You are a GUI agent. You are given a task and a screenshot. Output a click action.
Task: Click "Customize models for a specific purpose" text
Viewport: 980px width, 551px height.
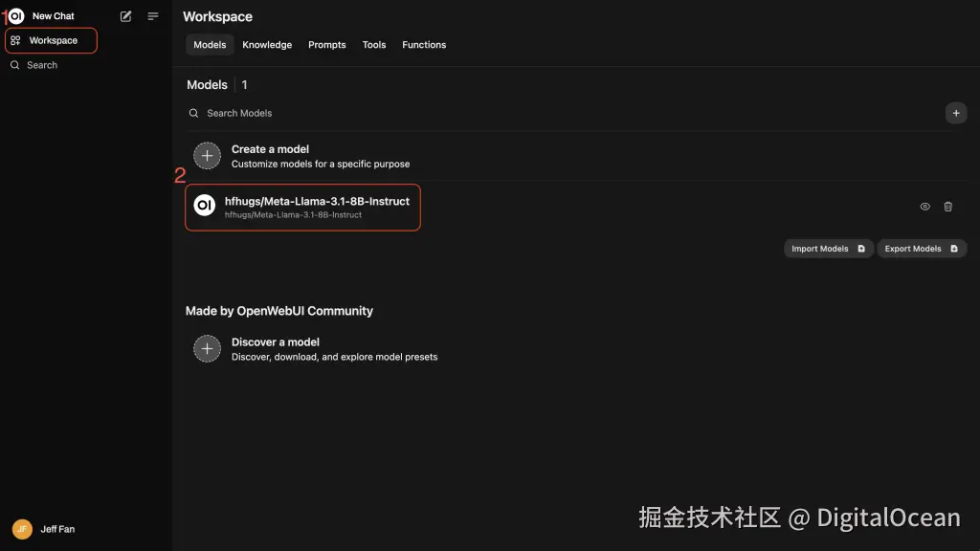pyautogui.click(x=321, y=165)
